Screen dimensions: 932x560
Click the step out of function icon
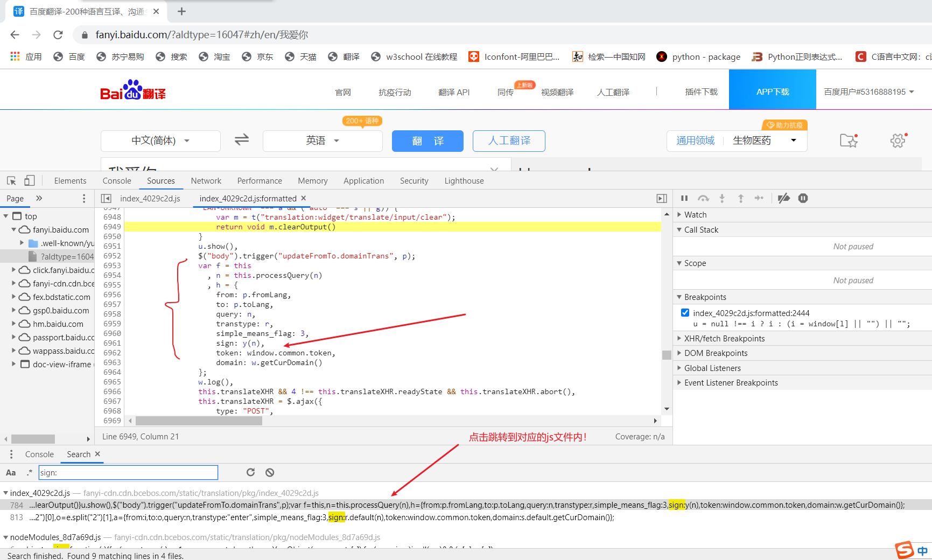click(741, 198)
